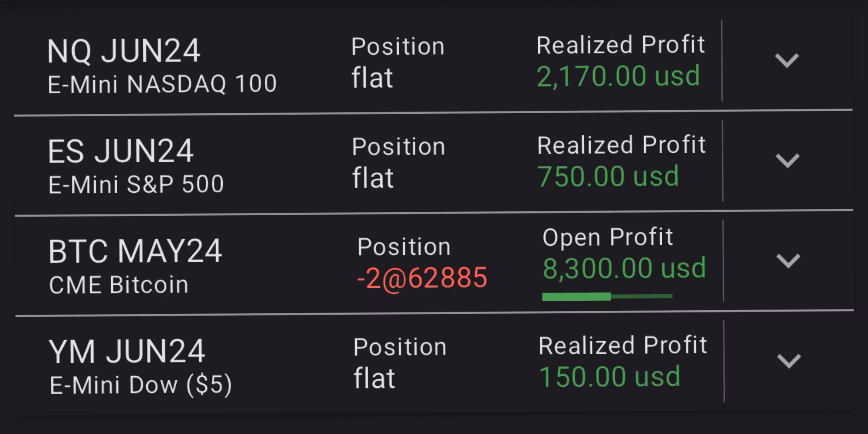The width and height of the screenshot is (868, 434).
Task: Click the 750.00 usd realized profit
Action: pyautogui.click(x=608, y=177)
